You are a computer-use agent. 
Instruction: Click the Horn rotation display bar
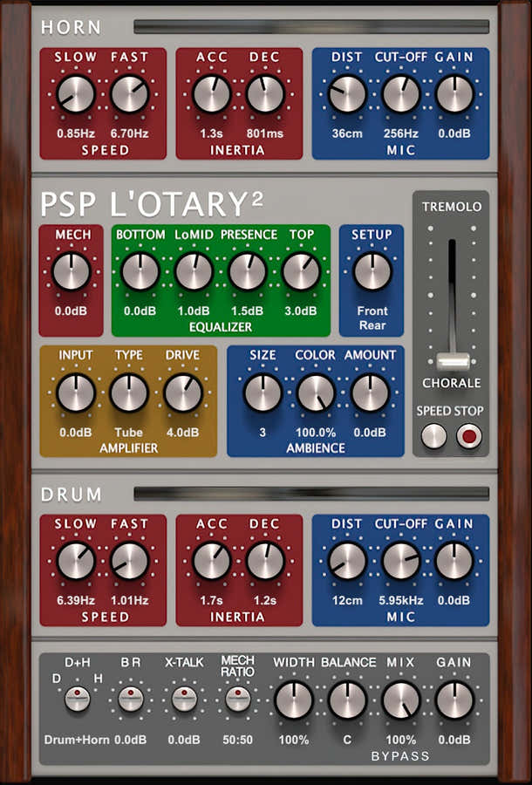coord(311,27)
